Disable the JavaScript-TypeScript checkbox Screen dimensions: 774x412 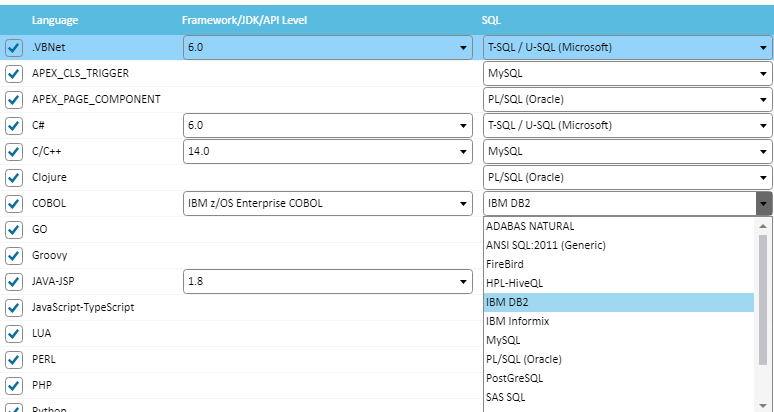(13, 307)
